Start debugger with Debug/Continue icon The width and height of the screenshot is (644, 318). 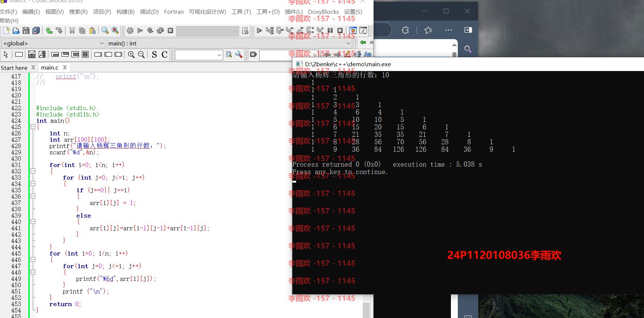(x=260, y=30)
